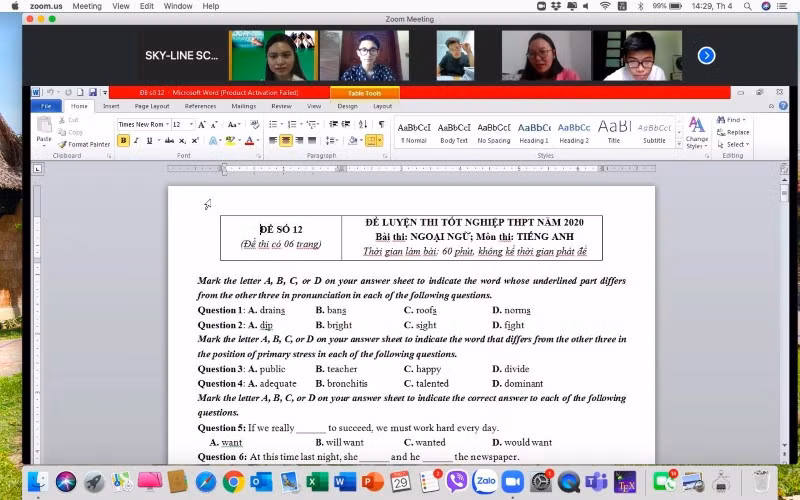Click the Show/Hide paragraph marks icon
Viewport: 800px width, 500px height.
pyautogui.click(x=380, y=124)
